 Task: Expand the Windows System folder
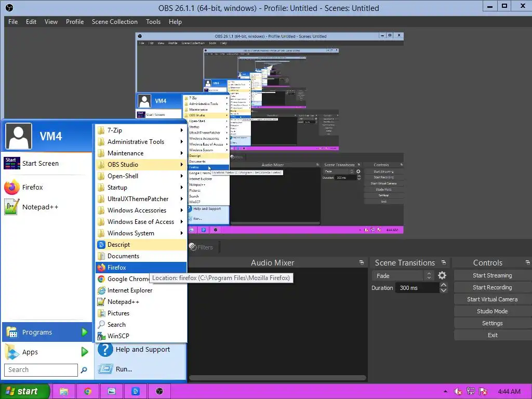(141, 233)
